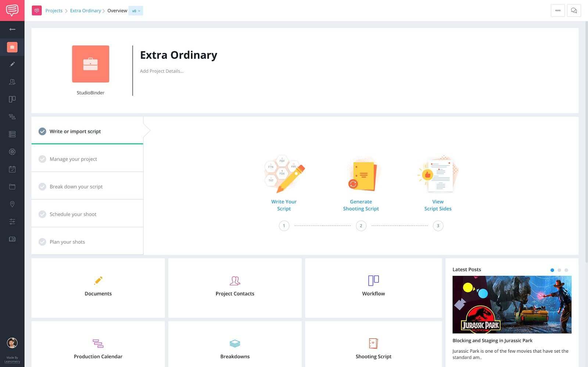Click the Documents pencil icon
This screenshot has height=367, width=588.
point(98,281)
